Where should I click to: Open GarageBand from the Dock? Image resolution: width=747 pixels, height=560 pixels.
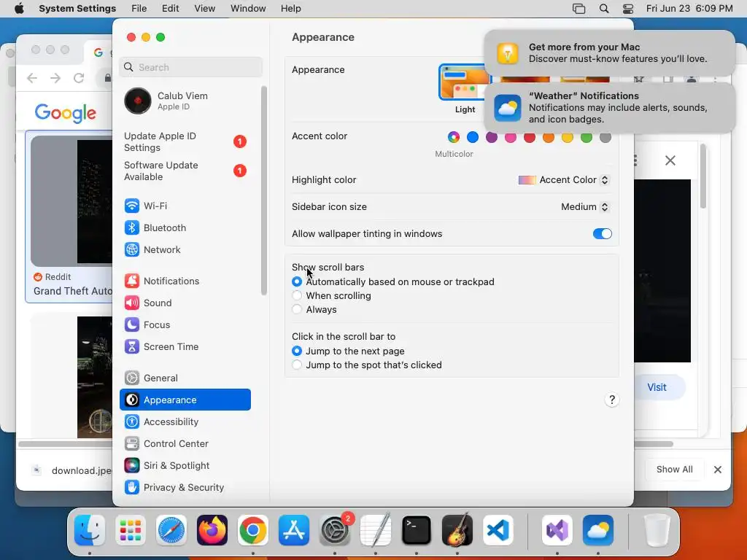click(x=457, y=530)
